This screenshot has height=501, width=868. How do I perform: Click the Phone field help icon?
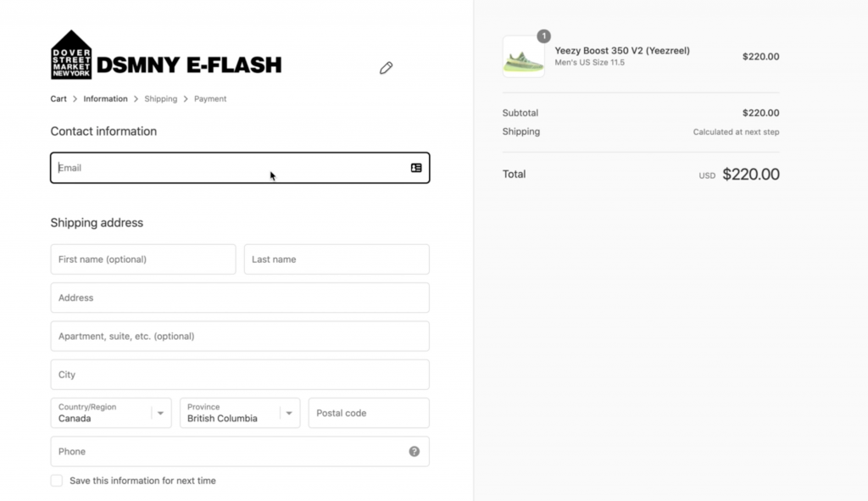point(414,451)
